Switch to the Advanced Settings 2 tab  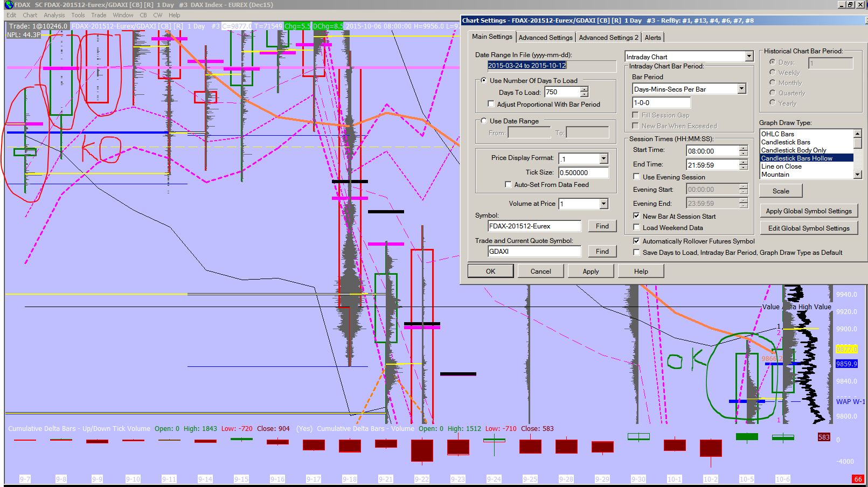(x=608, y=38)
